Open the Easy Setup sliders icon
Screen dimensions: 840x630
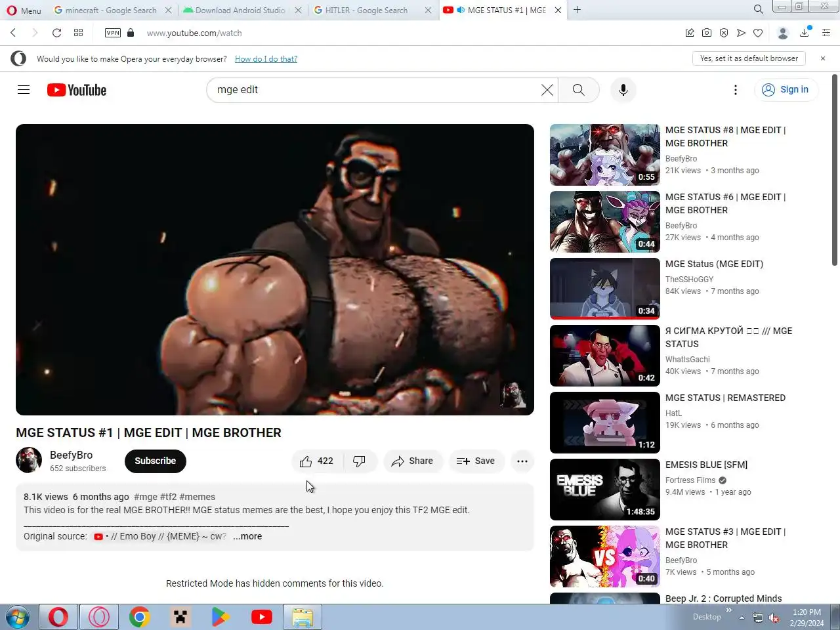point(826,33)
